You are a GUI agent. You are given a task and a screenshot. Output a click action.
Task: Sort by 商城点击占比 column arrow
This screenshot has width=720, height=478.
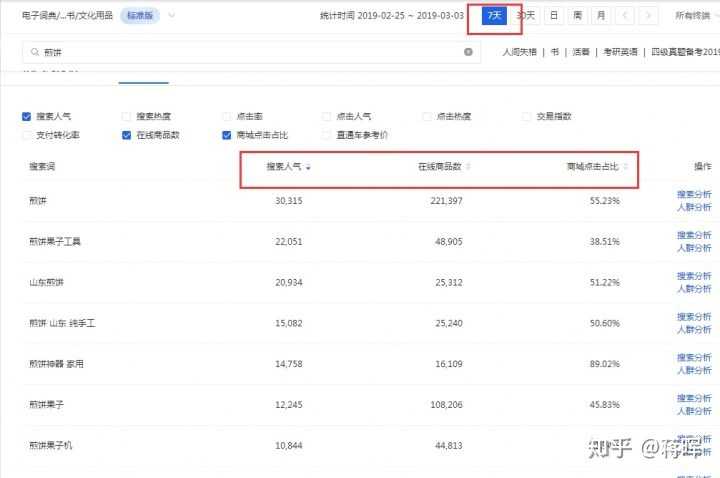tap(626, 166)
